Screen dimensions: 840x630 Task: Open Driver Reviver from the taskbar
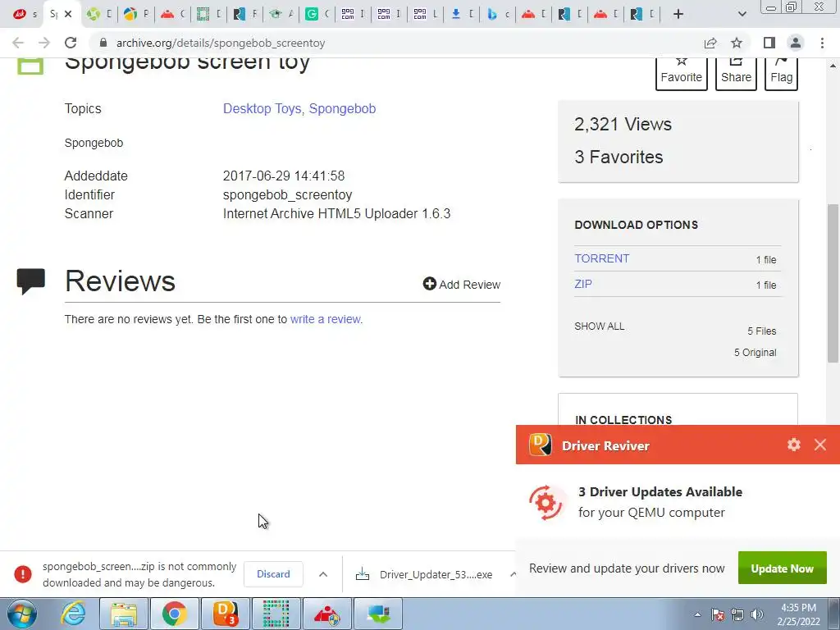coord(225,614)
